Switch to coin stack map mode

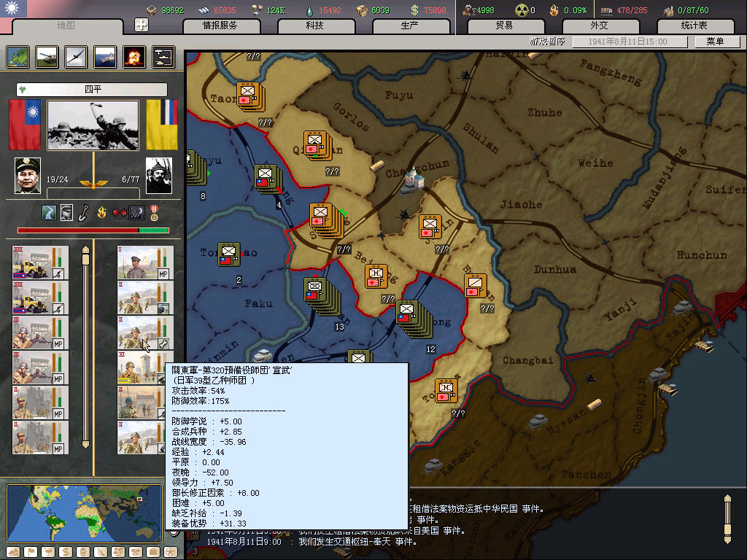pos(83,552)
